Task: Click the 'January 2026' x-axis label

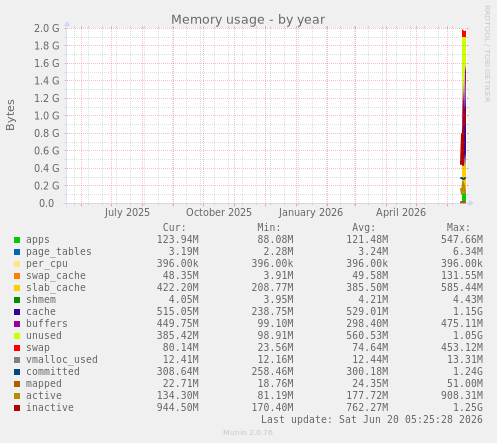Action: pos(311,213)
